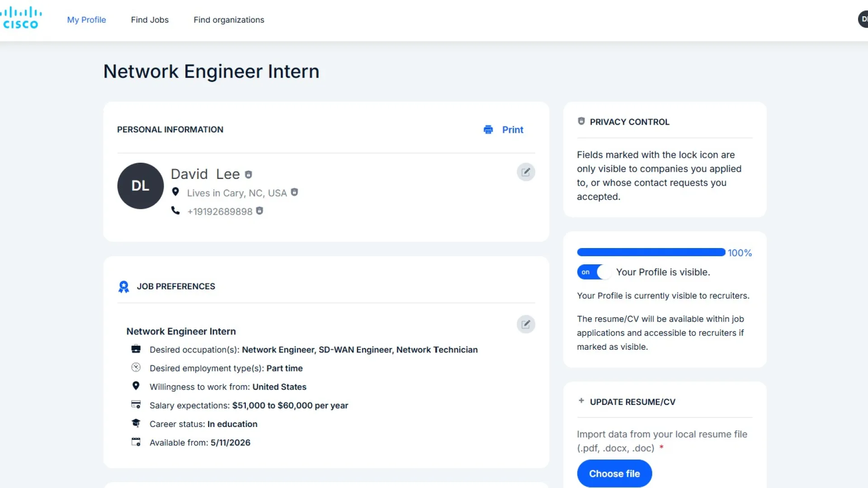Viewport: 868px width, 488px height.
Task: Click the name David Lee
Action: pos(205,174)
